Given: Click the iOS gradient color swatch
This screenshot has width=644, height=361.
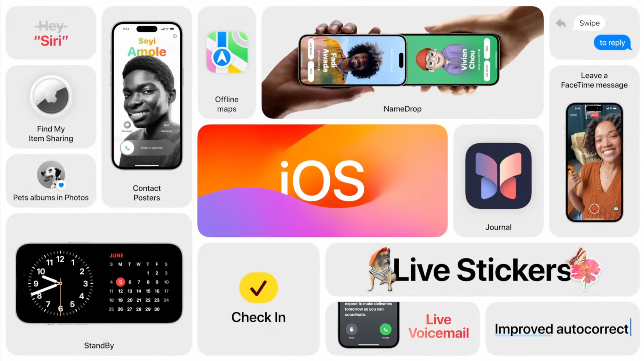Looking at the screenshot, I should [323, 180].
